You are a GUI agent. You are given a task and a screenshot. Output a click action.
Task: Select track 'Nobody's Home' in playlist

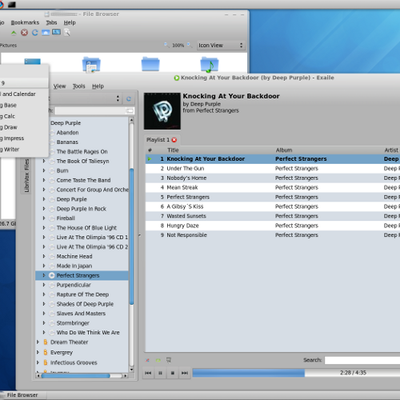coord(273,178)
